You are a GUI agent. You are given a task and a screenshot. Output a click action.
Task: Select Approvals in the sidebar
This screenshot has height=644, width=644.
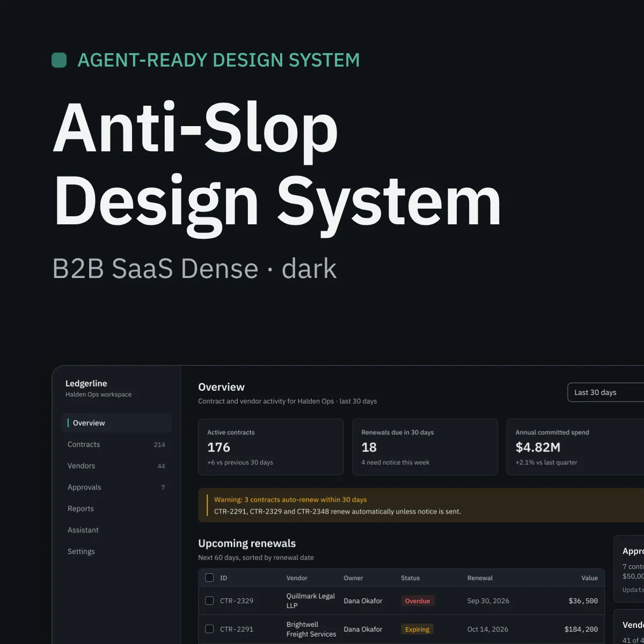click(116, 487)
